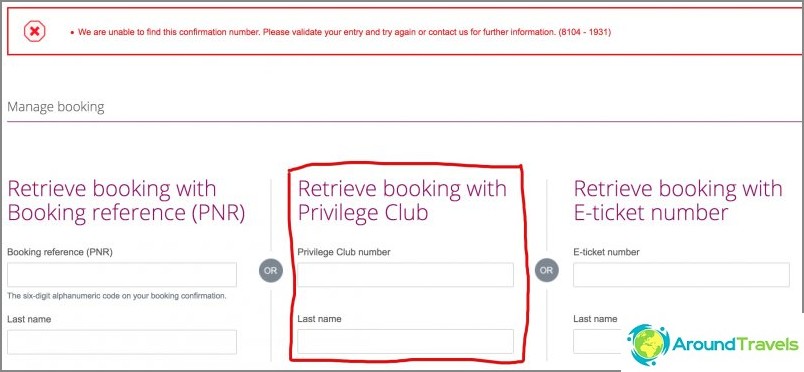804x372 pixels.
Task: Click the unable to find confirmation number message
Action: (x=345, y=32)
